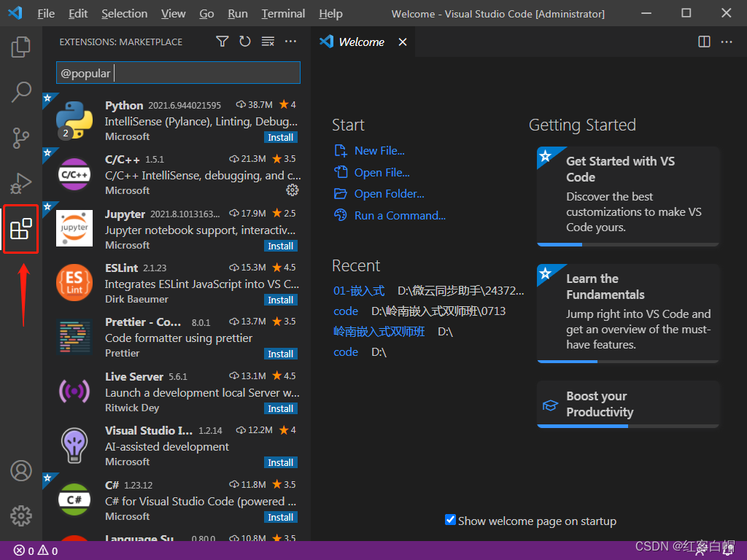Open the Search view in activity bar
The image size is (747, 560).
click(x=21, y=92)
